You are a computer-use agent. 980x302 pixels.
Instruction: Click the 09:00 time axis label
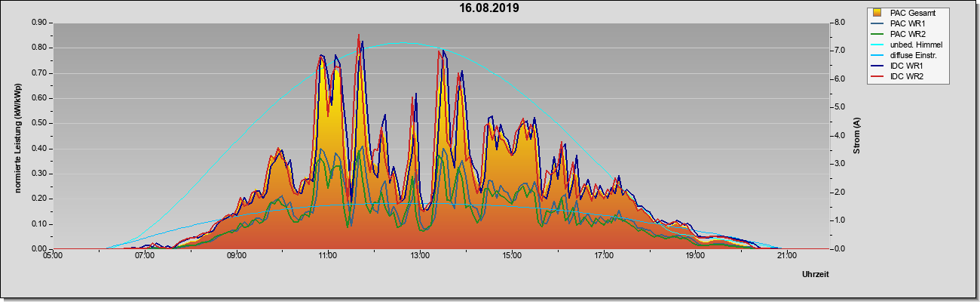[x=236, y=254]
